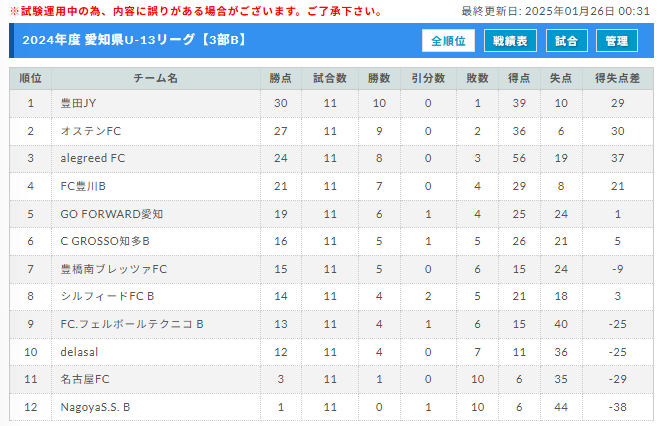The image size is (662, 426).
Task: Select NagoyaS.S. B team name
Action: pos(95,407)
